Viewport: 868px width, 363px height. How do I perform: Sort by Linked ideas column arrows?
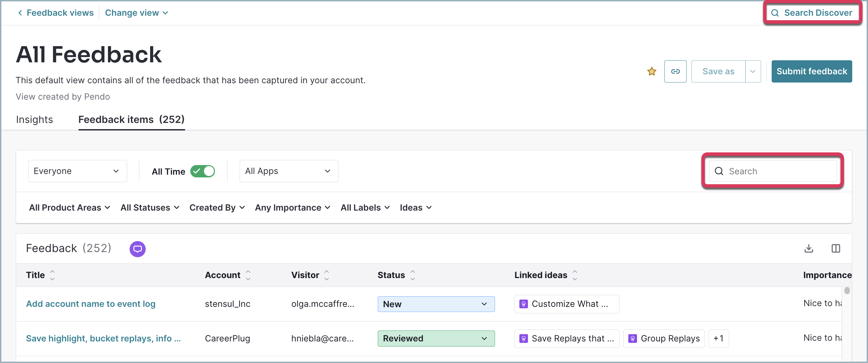coord(575,275)
